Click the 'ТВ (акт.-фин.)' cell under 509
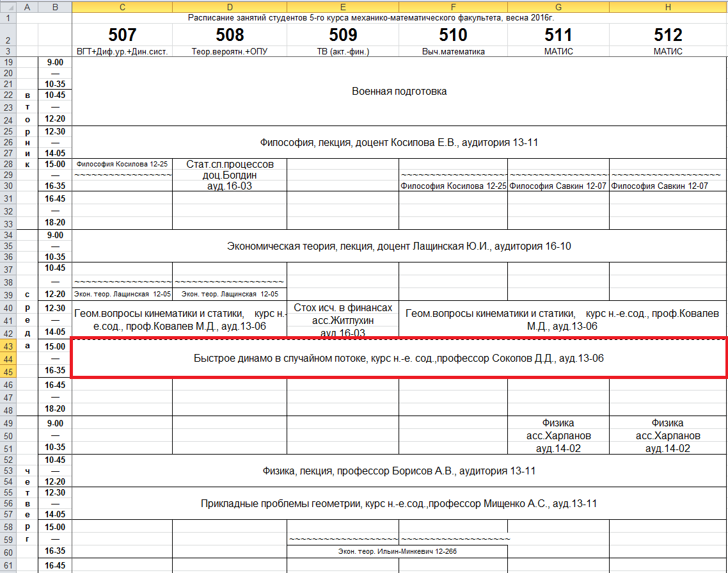The image size is (728, 573). pos(343,51)
